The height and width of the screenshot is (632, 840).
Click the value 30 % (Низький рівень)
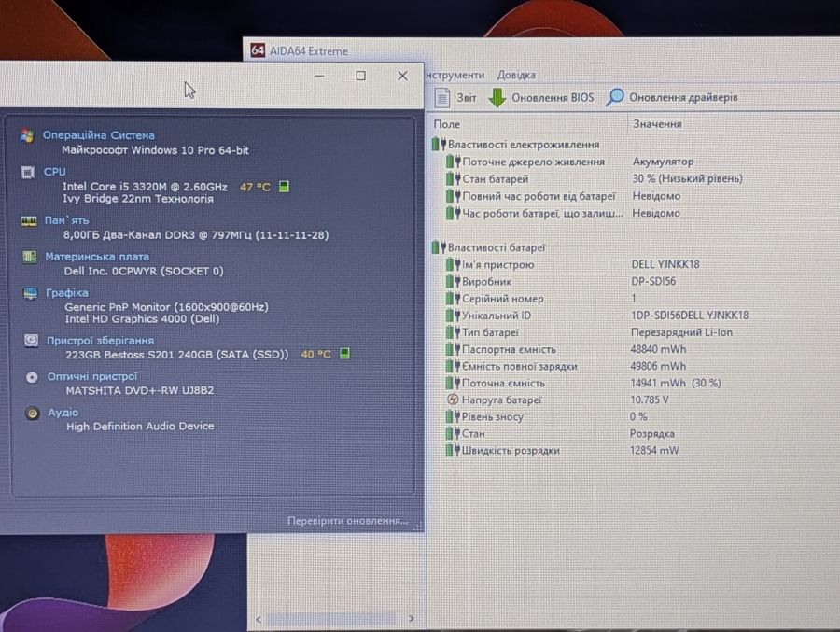click(x=687, y=178)
